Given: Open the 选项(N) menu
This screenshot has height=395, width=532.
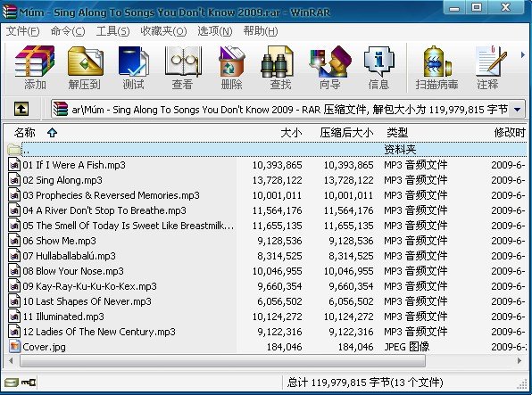Looking at the screenshot, I should [215, 31].
